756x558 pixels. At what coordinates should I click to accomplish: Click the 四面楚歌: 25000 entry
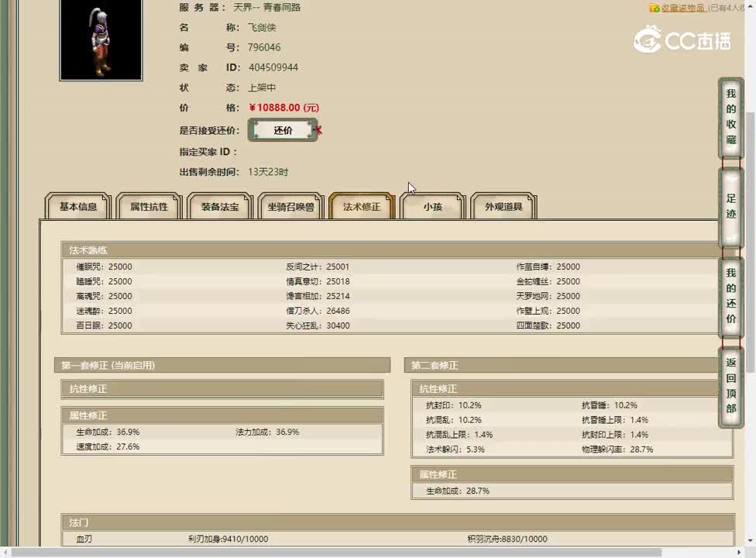[x=548, y=325]
